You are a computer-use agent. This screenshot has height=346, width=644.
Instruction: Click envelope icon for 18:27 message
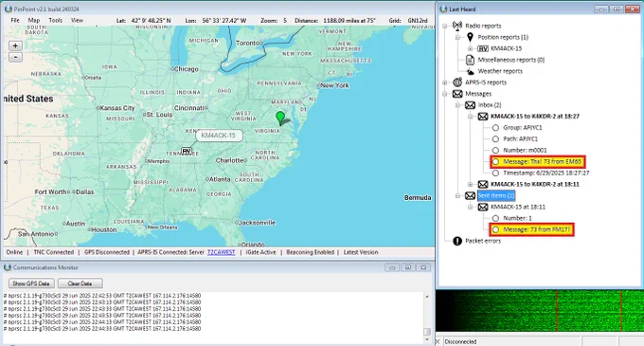tap(483, 117)
